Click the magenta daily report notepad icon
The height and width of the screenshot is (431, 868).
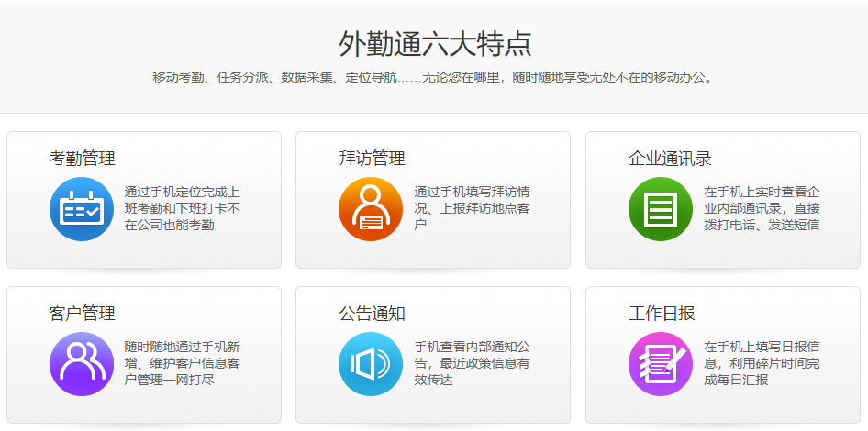tap(661, 364)
